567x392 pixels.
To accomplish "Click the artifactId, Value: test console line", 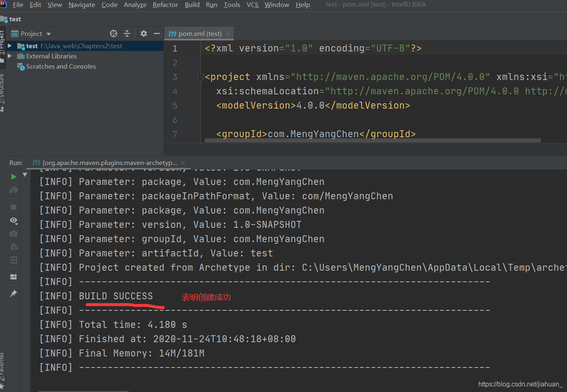I will click(156, 253).
